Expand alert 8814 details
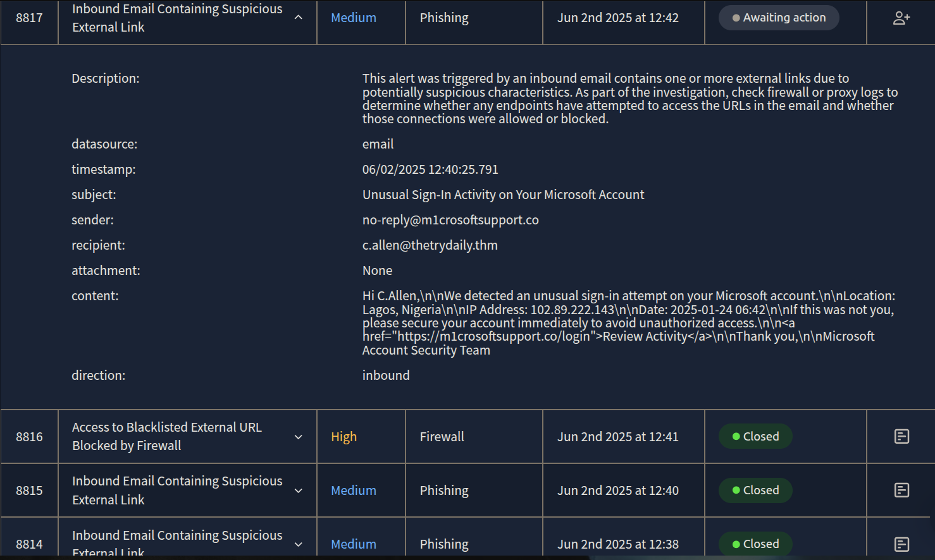This screenshot has width=935, height=560. pyautogui.click(x=298, y=544)
